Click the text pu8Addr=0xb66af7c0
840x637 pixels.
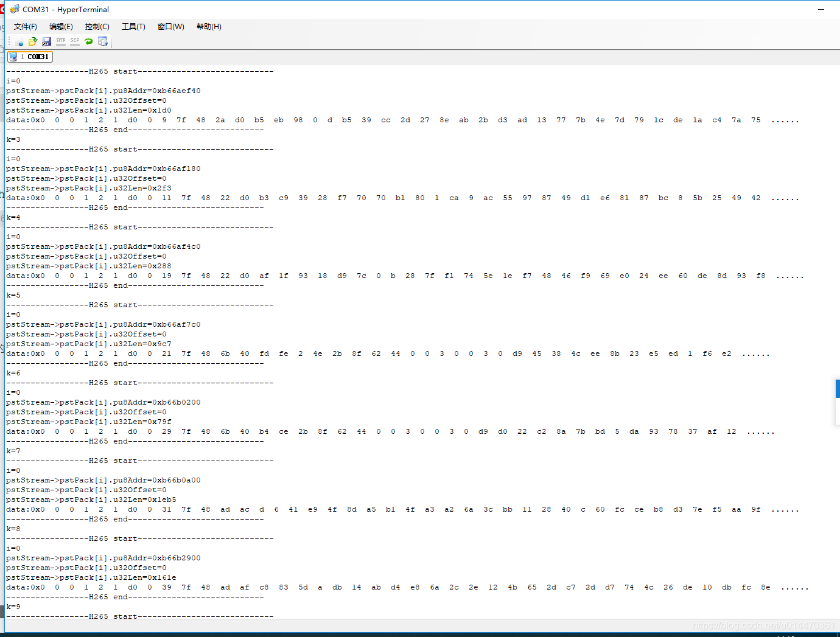point(156,324)
